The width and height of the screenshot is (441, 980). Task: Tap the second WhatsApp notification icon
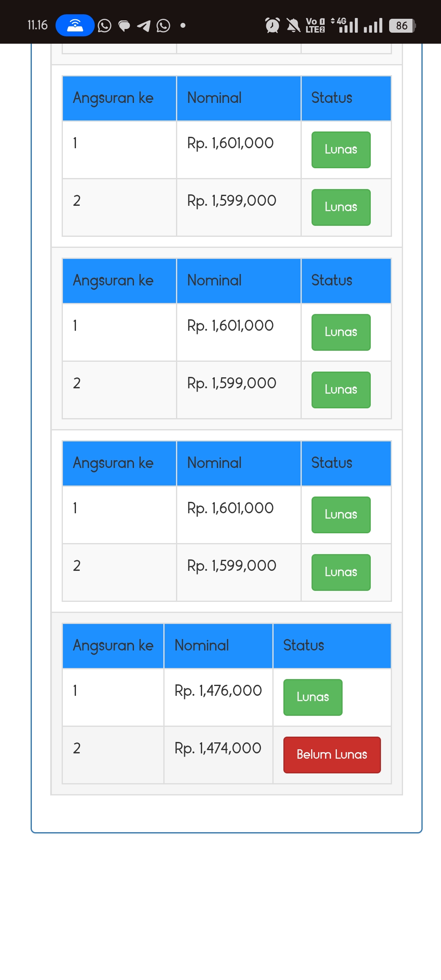tap(163, 26)
